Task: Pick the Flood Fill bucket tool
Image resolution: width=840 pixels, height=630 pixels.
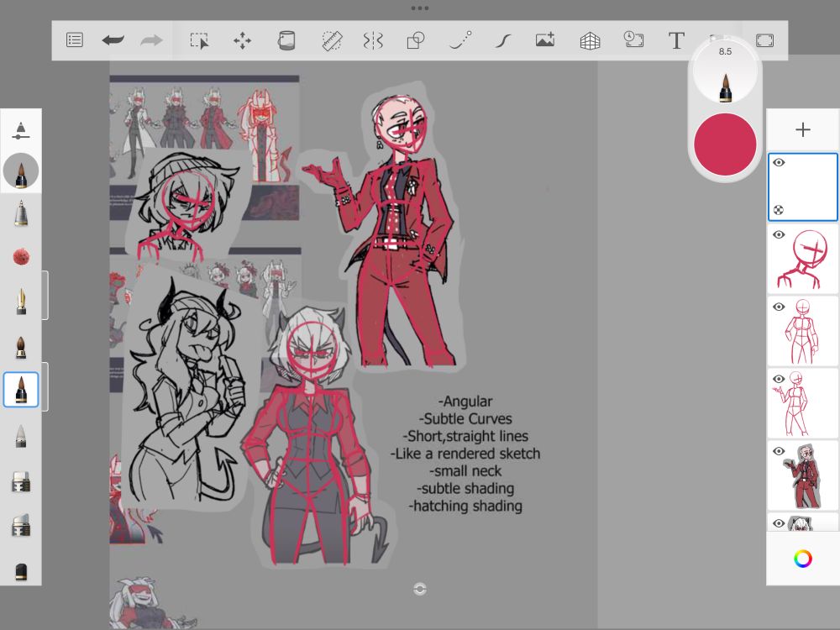Action: point(286,40)
